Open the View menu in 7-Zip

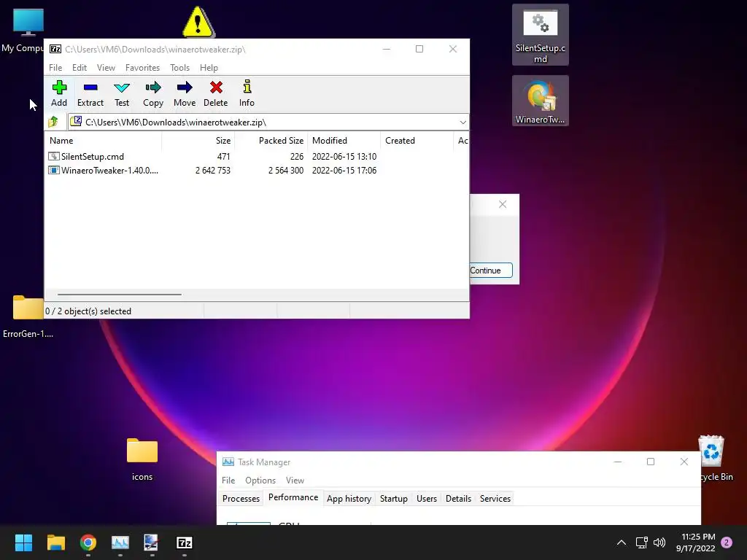pos(106,68)
